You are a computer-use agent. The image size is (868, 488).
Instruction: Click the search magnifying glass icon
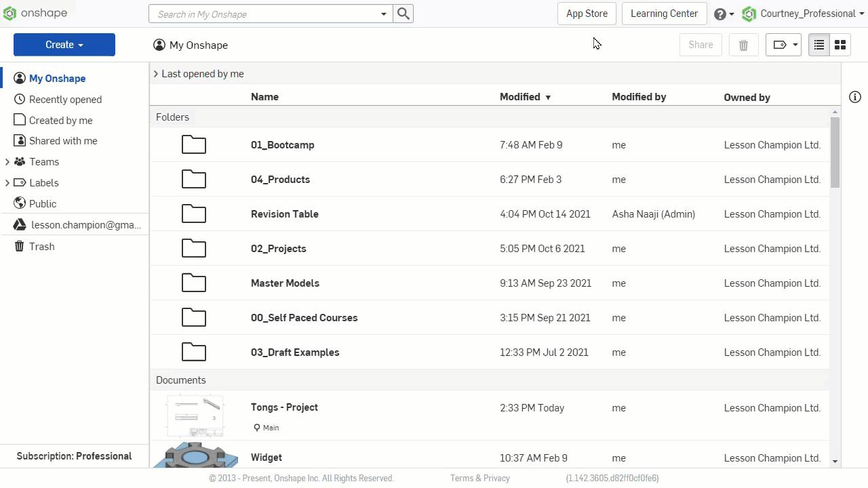(403, 14)
